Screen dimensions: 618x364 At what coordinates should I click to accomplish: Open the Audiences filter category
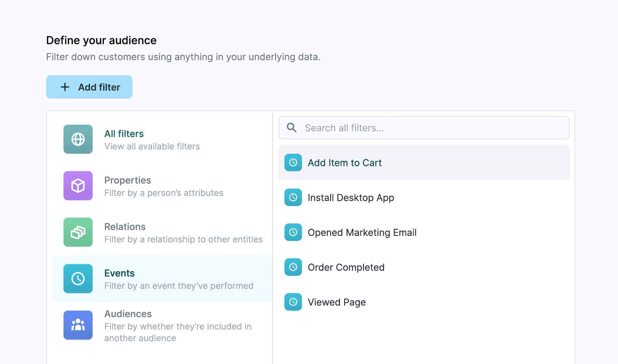(162, 325)
